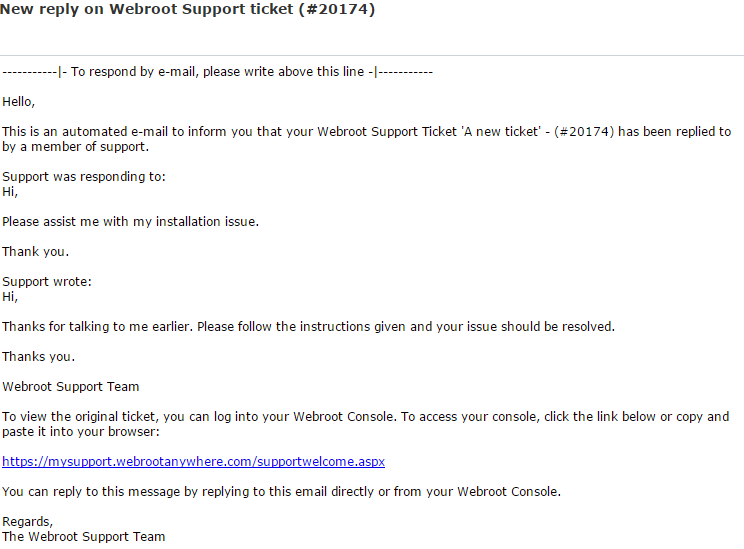Image resolution: width=744 pixels, height=549 pixels.
Task: Click the 'You can reply to this message' sentence
Action: coord(281,492)
